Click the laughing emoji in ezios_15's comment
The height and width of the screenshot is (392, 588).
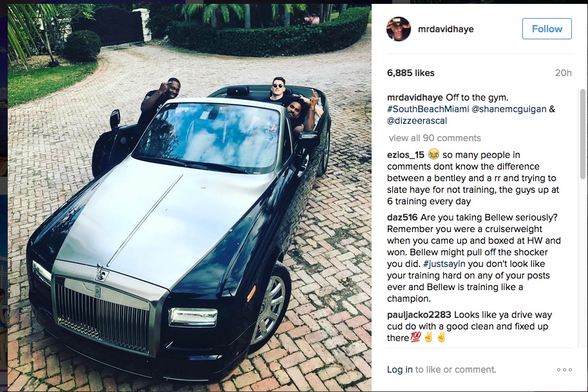(433, 154)
